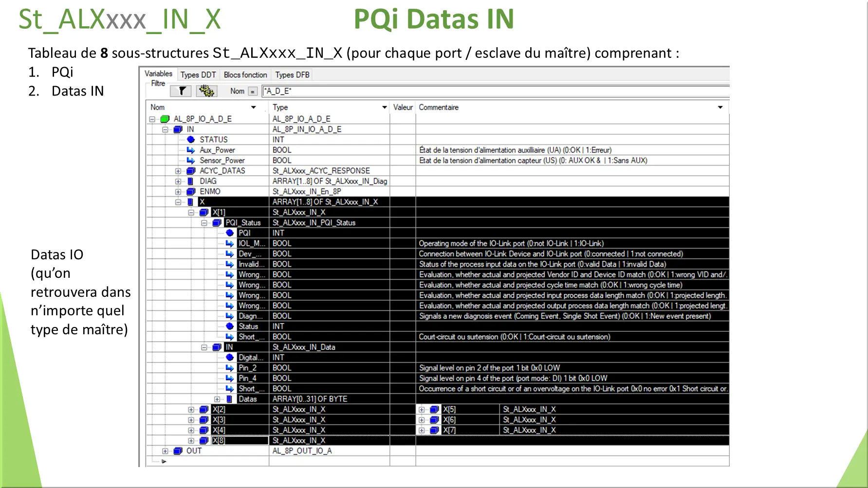The width and height of the screenshot is (868, 488).
Task: Click the Digital... INT dot icon
Action: (230, 358)
